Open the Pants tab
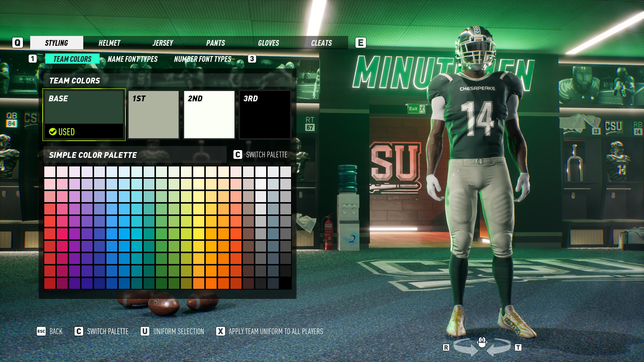The width and height of the screenshot is (644, 362). click(216, 43)
